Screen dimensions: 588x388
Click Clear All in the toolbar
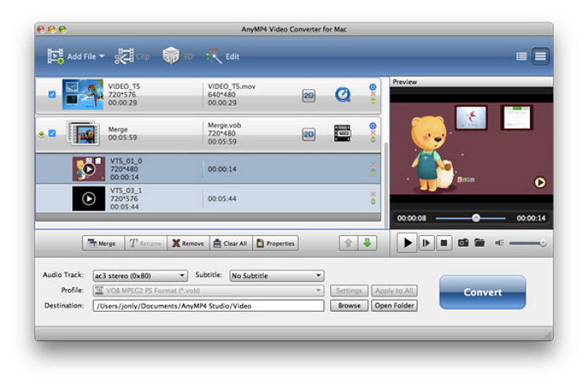[230, 244]
